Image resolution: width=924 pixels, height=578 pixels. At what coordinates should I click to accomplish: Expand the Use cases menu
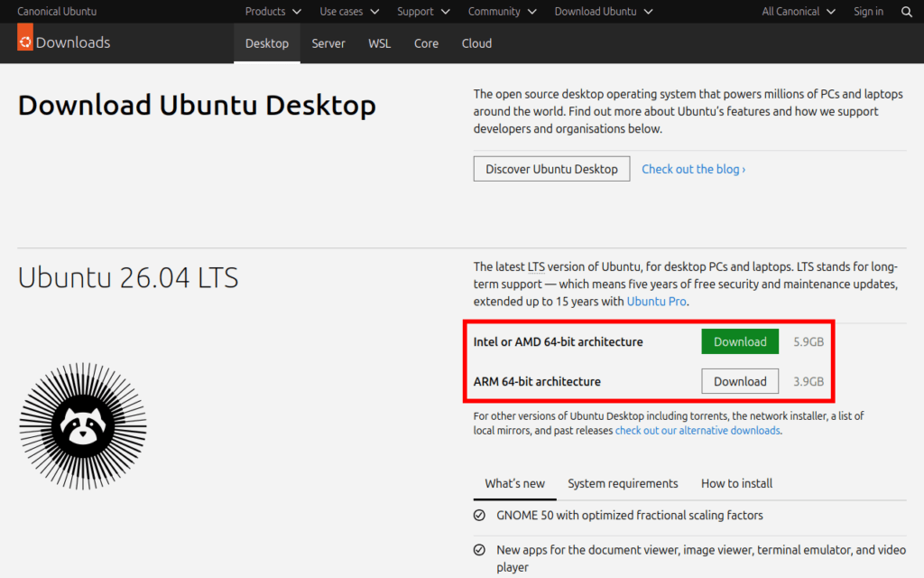(349, 12)
